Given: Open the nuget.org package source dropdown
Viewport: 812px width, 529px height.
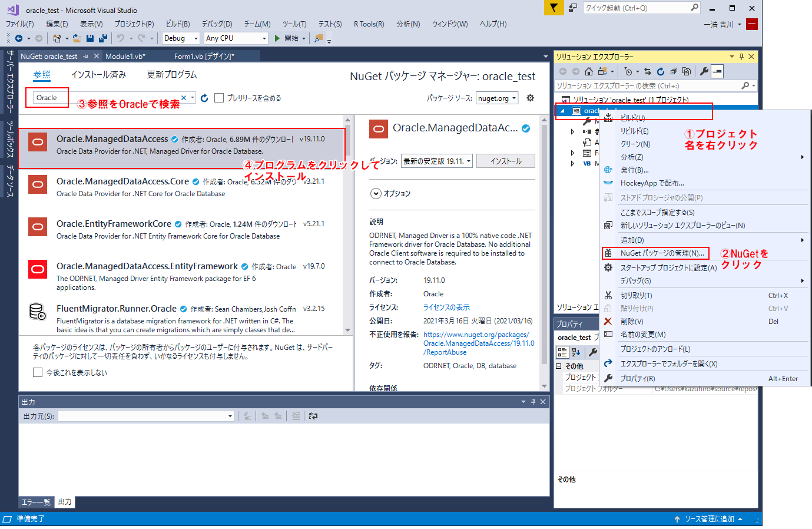Looking at the screenshot, I should pyautogui.click(x=496, y=98).
